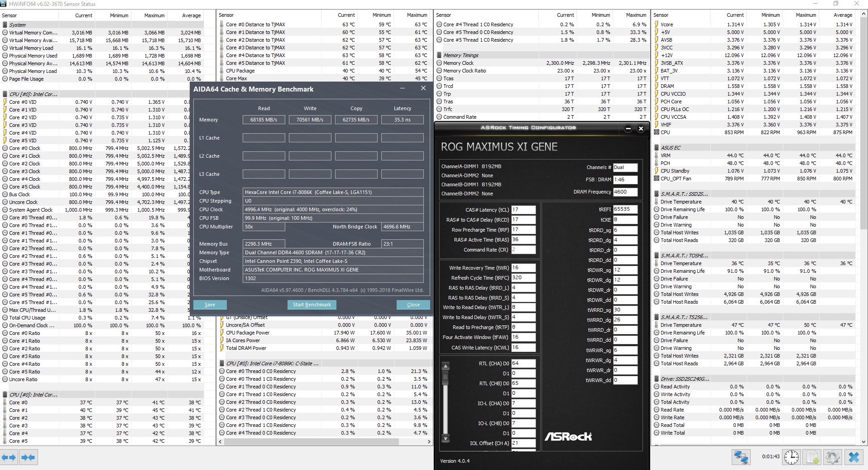Image resolution: width=868 pixels, height=470 pixels.
Task: Click the Drive: SSD2SC240G group icon
Action: coord(657,379)
